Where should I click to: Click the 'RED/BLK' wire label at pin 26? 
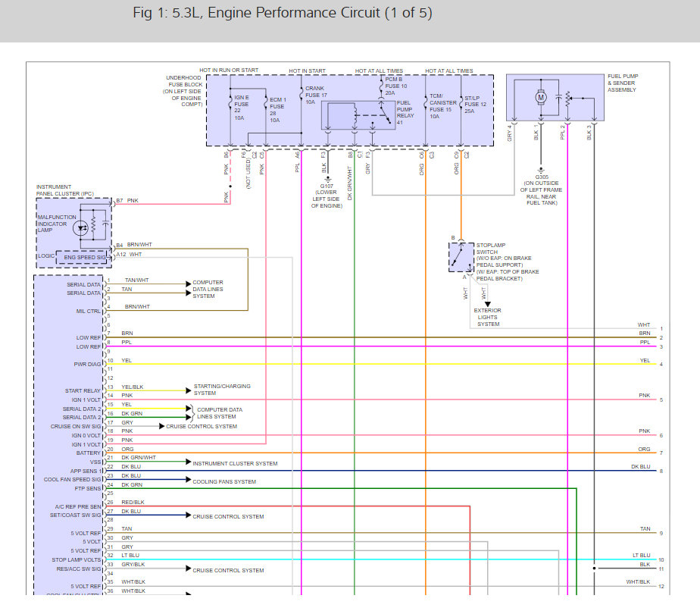click(x=133, y=502)
